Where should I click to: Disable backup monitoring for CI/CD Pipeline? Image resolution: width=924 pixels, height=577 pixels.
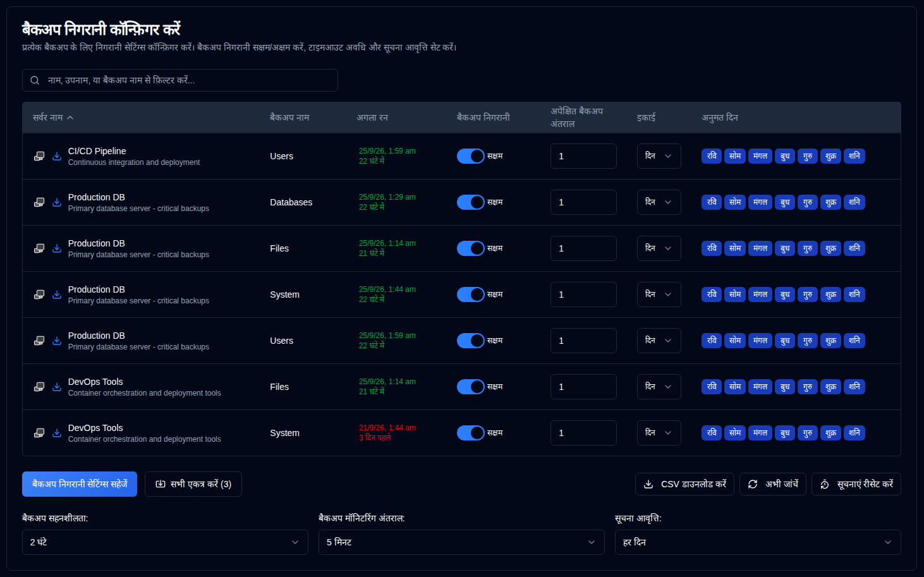(471, 156)
